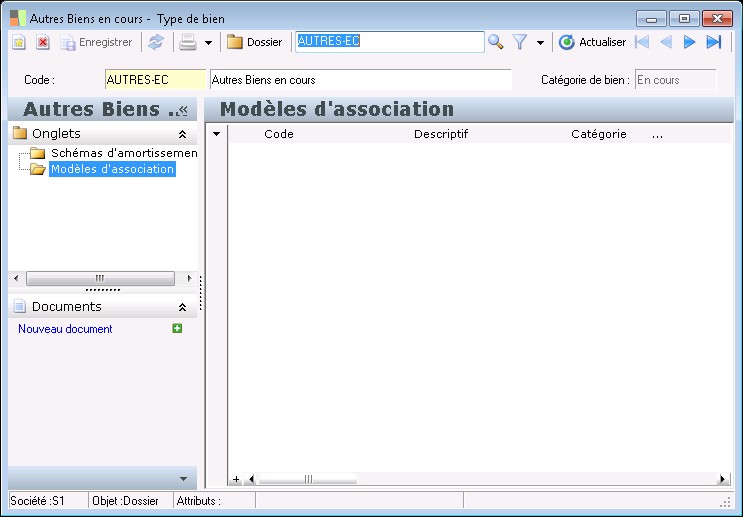The height and width of the screenshot is (517, 743).
Task: Click Objet :Dossier in status bar
Action: [125, 501]
